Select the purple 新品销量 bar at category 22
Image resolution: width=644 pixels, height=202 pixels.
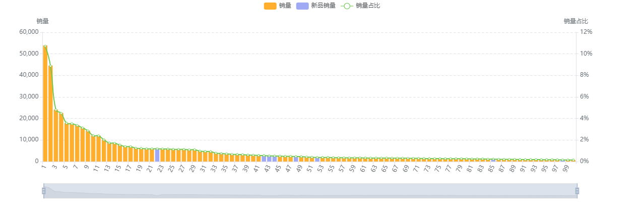(157, 155)
